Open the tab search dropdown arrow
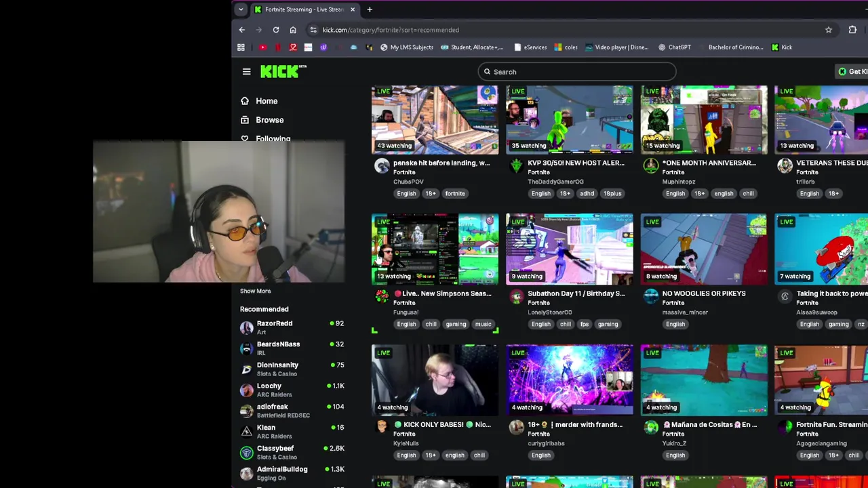 pos(241,9)
